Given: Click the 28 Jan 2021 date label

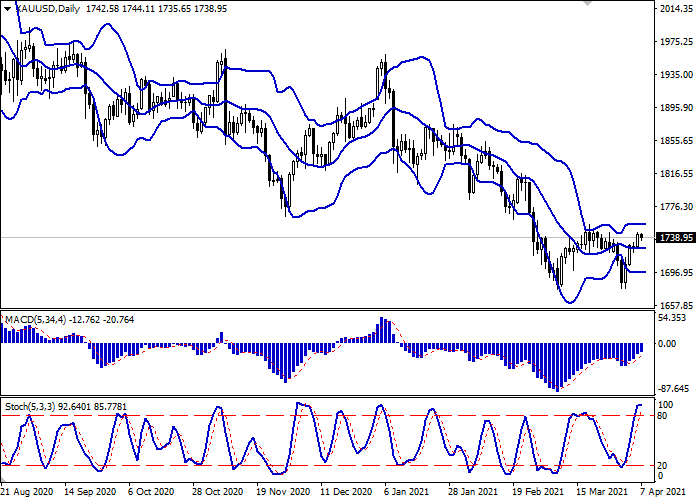Looking at the screenshot, I should point(473,492).
